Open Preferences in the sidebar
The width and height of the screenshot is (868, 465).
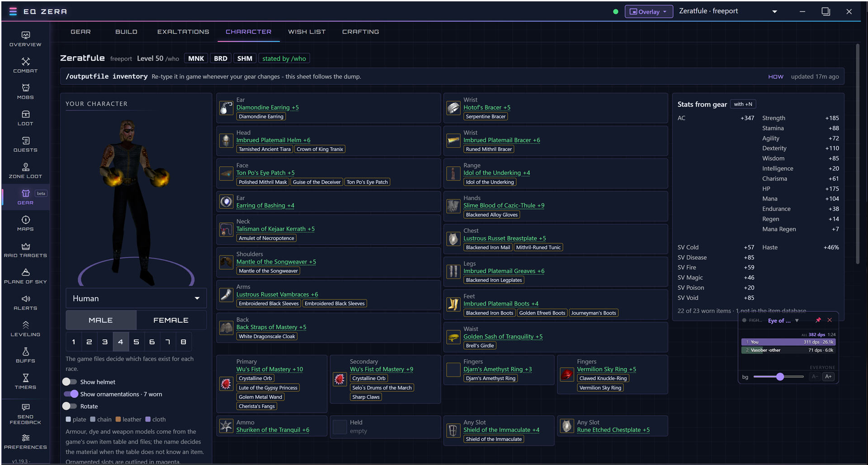(25, 442)
